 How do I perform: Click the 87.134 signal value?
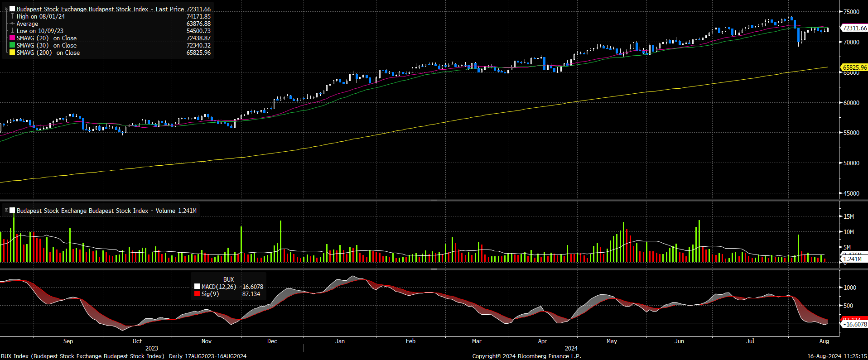click(251, 294)
